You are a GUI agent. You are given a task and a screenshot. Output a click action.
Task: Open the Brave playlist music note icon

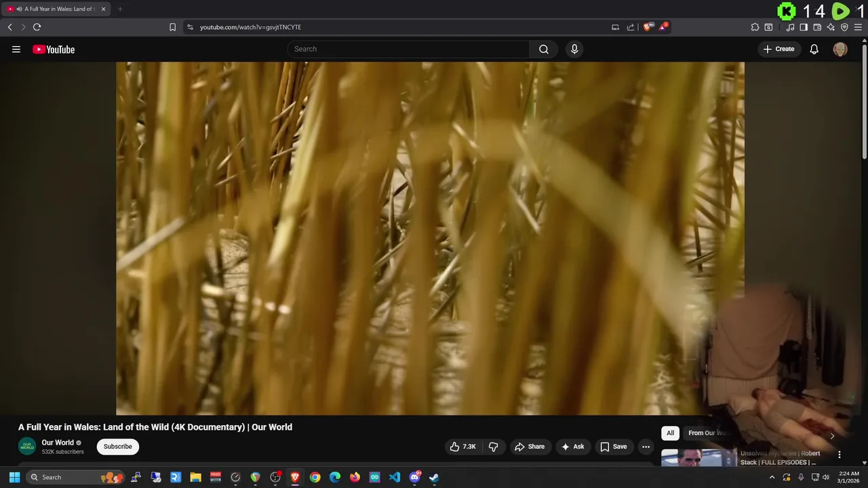pyautogui.click(x=790, y=27)
